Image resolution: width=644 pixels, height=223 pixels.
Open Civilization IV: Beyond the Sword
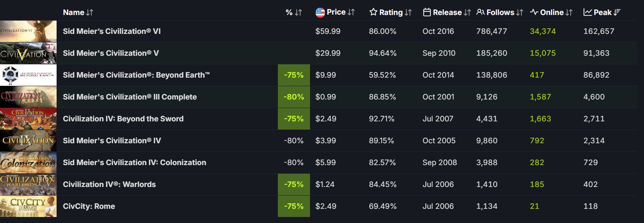(123, 119)
